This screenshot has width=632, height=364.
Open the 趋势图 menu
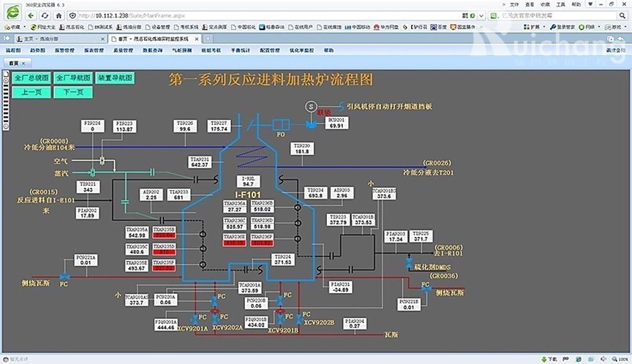[37, 50]
